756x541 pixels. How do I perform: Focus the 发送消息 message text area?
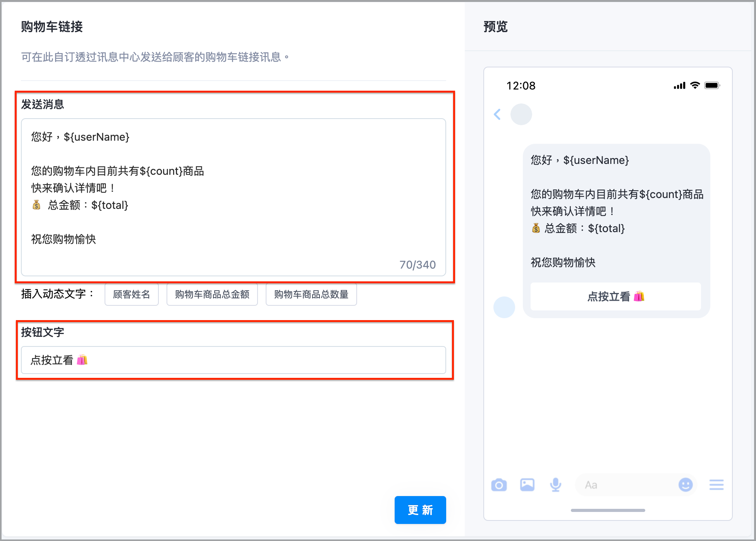tap(234, 197)
